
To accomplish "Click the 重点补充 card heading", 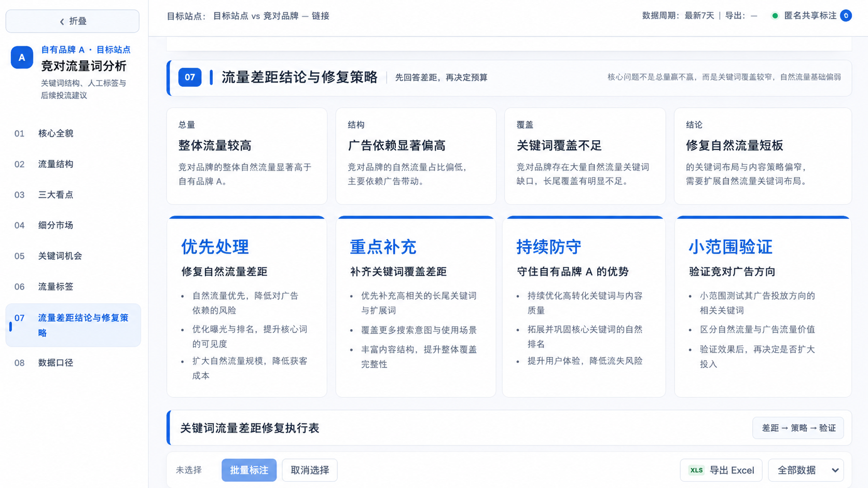I will 383,247.
